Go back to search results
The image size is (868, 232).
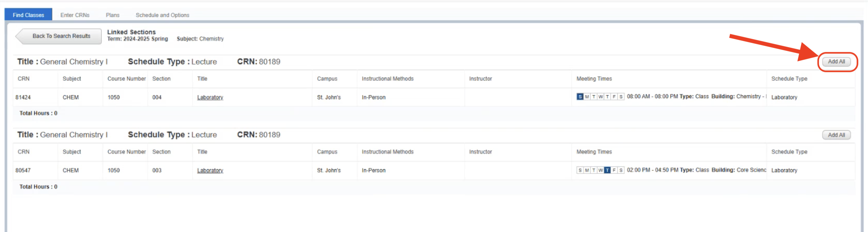(59, 36)
